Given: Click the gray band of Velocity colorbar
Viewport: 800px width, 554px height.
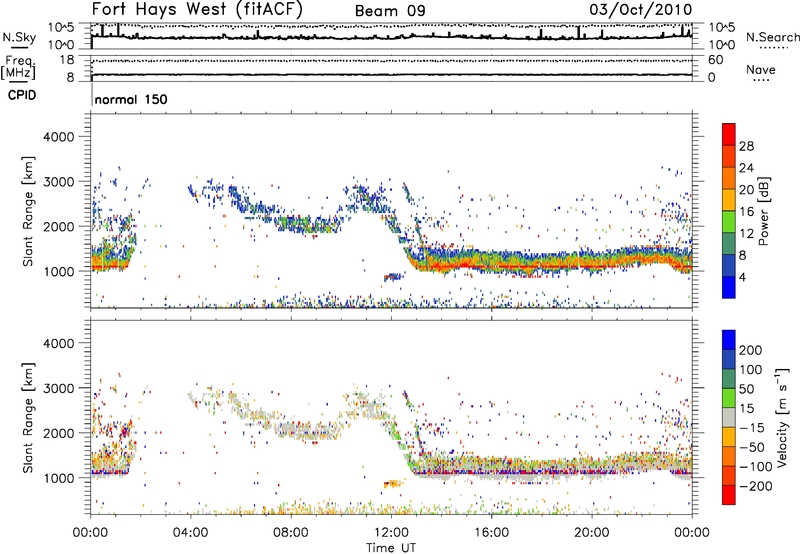Looking at the screenshot, I should click(x=729, y=417).
